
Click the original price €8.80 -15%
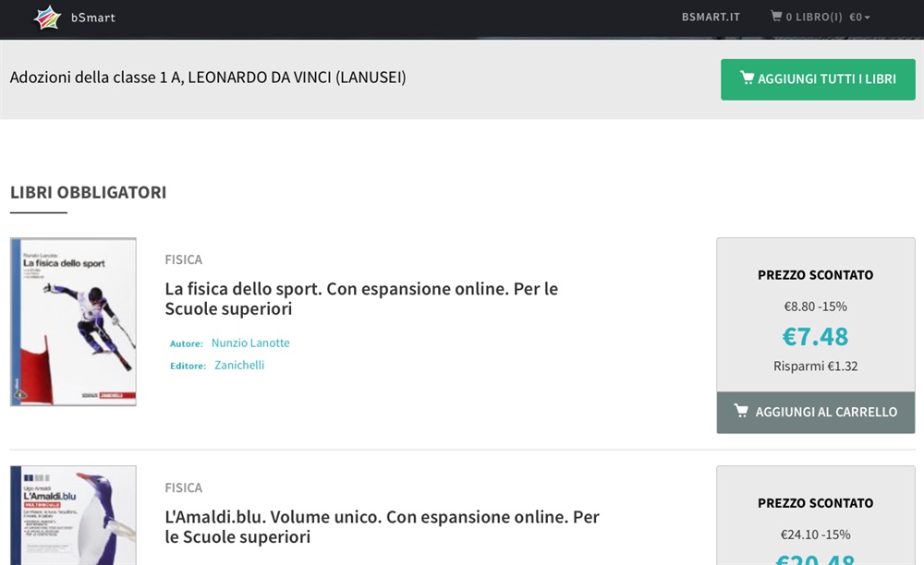816,307
